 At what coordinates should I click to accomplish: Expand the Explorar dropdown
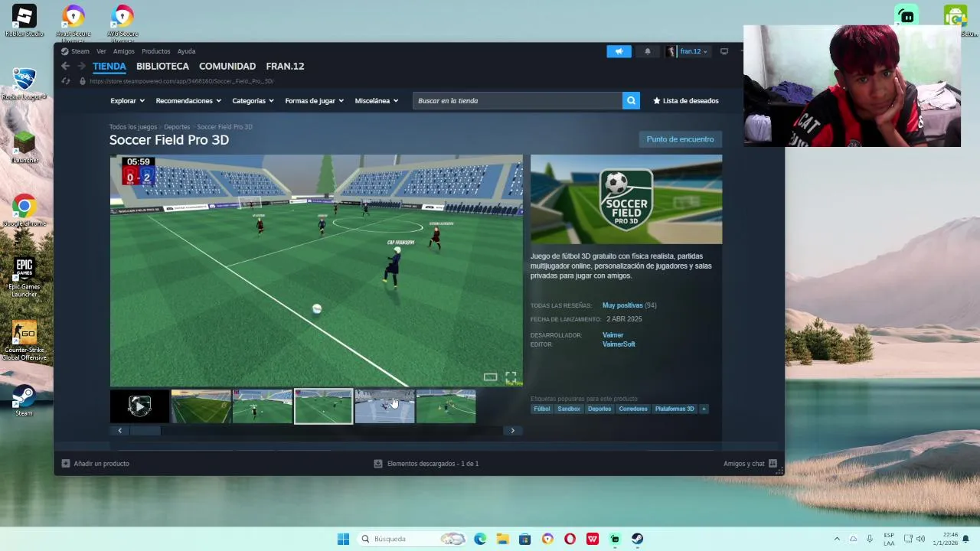coord(126,100)
